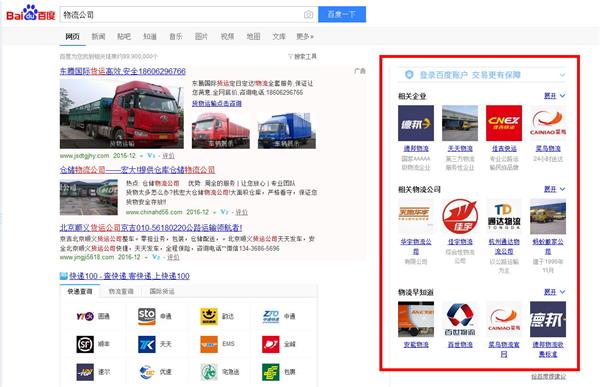Select the 国际货运 tab
600x387 pixels.
(162, 291)
